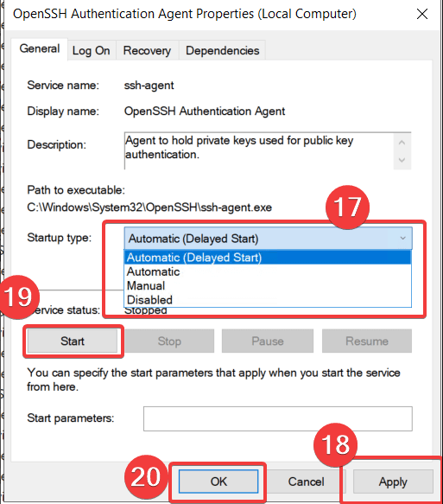
Task: Click the ssh-agent.exe executable path text
Action: pyautogui.click(x=149, y=207)
